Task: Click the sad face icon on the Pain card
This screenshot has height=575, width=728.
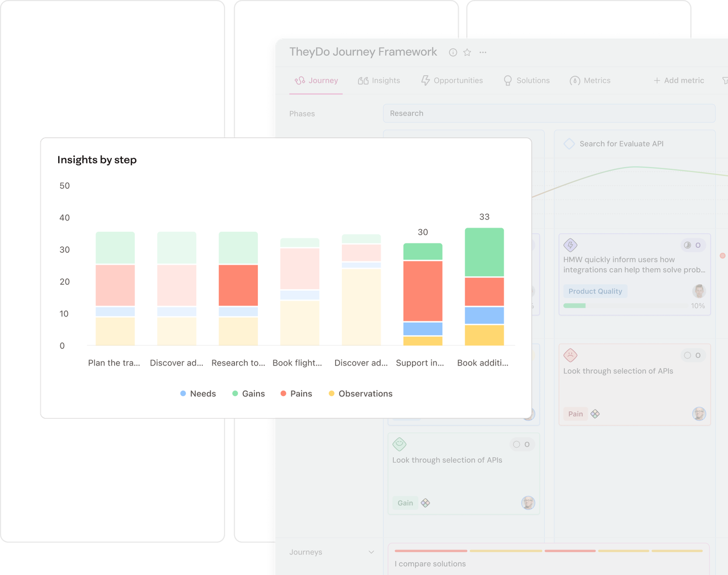Action: [570, 355]
